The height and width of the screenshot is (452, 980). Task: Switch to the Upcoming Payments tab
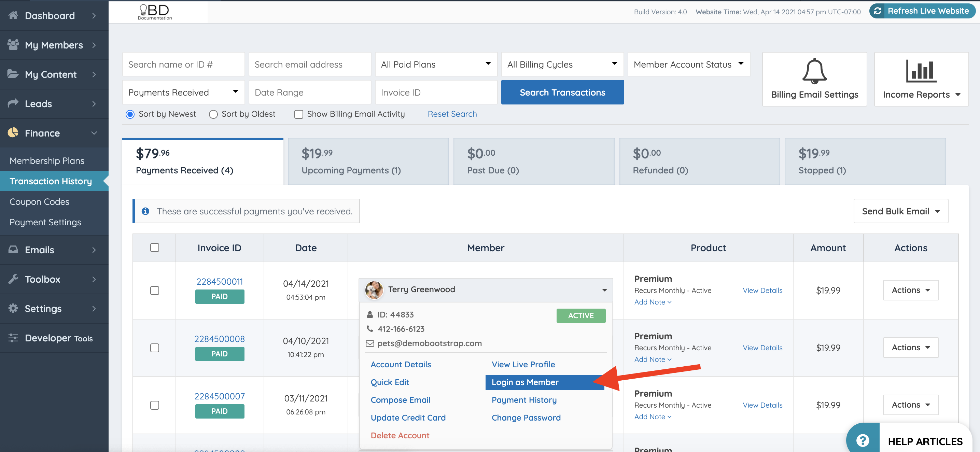(368, 161)
